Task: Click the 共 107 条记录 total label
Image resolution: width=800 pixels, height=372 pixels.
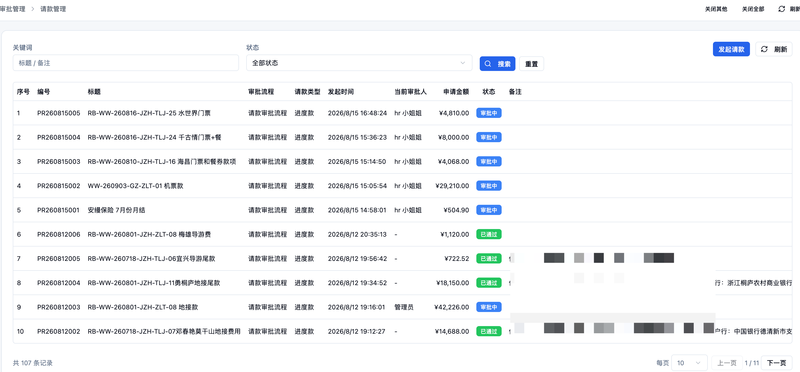Action: (x=33, y=363)
